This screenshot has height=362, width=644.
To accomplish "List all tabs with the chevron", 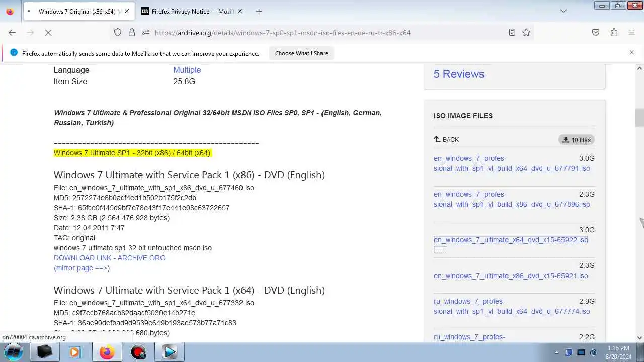I will tap(563, 11).
